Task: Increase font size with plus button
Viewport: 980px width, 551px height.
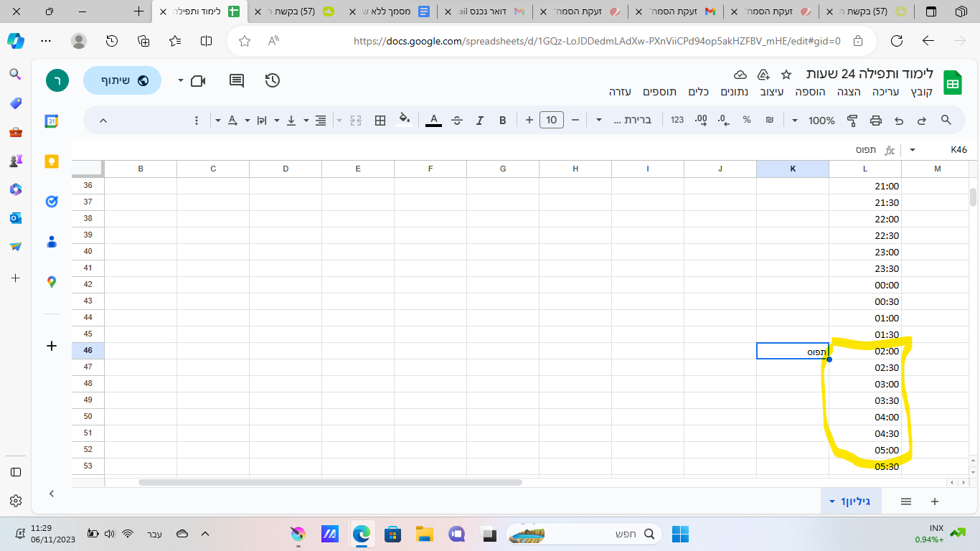Action: click(x=529, y=120)
